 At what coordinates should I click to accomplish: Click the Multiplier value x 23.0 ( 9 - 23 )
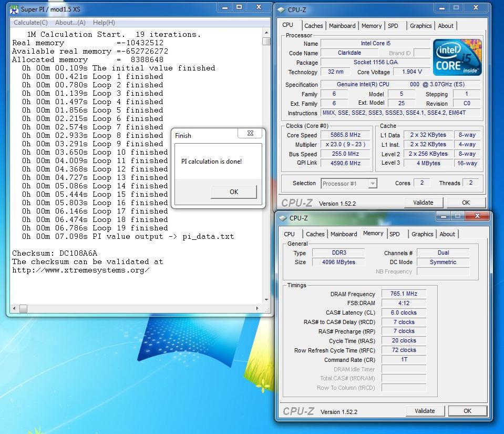(345, 145)
